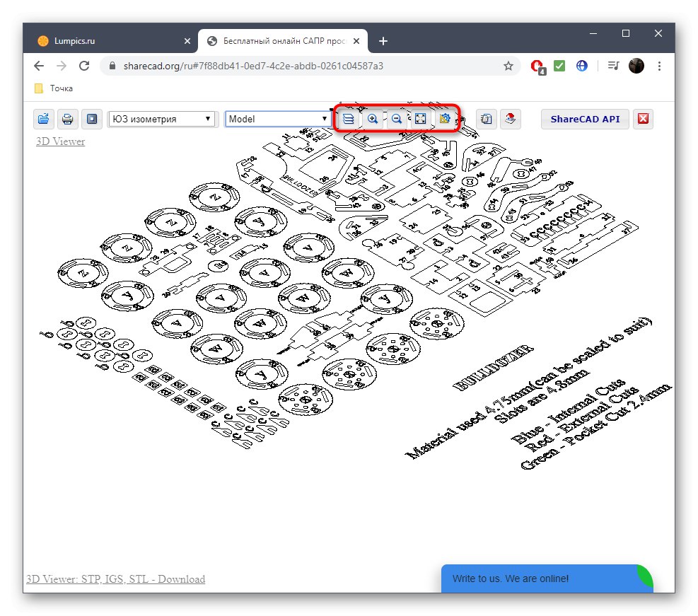
Task: Open drawing settings with the gear icon
Action: (x=444, y=119)
